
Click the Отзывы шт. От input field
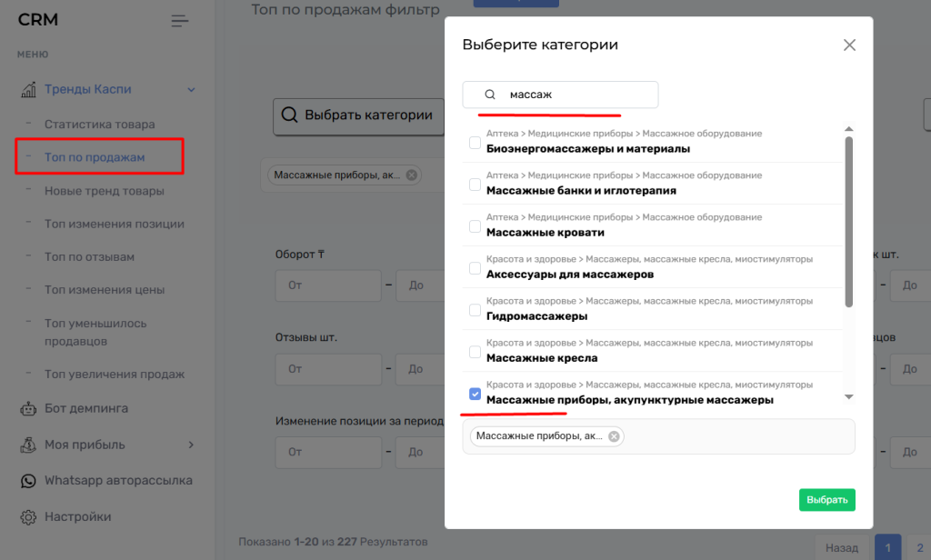tap(327, 369)
